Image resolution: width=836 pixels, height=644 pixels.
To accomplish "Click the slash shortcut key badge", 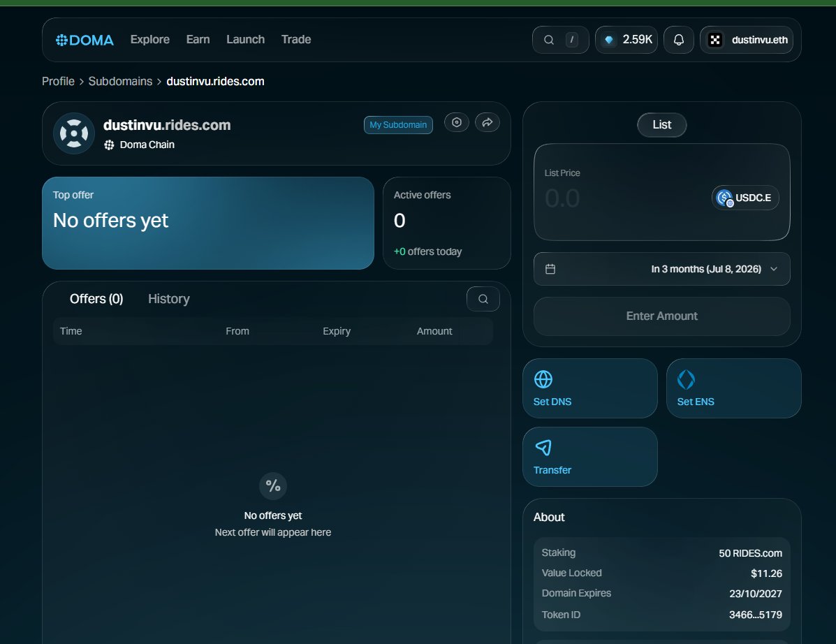I will pos(571,39).
